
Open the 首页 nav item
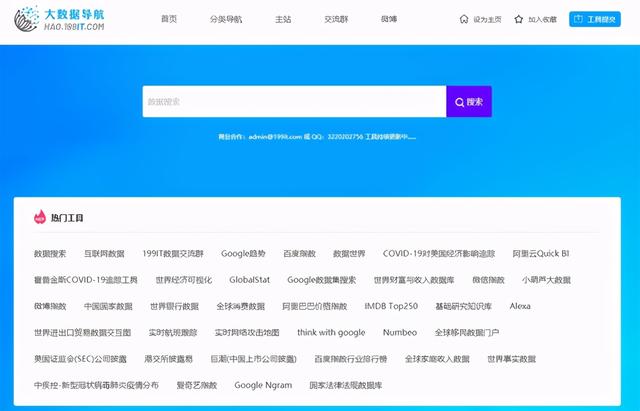pyautogui.click(x=169, y=19)
